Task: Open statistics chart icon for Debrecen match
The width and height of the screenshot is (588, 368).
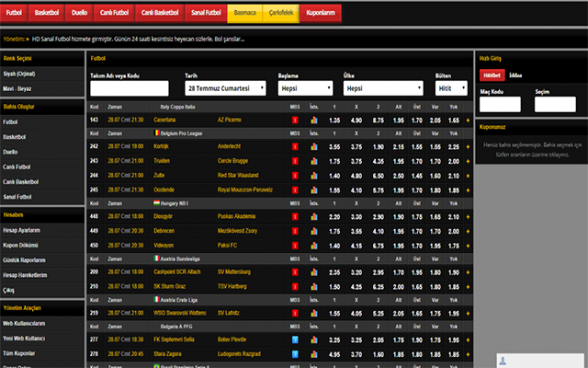Action: (x=314, y=233)
